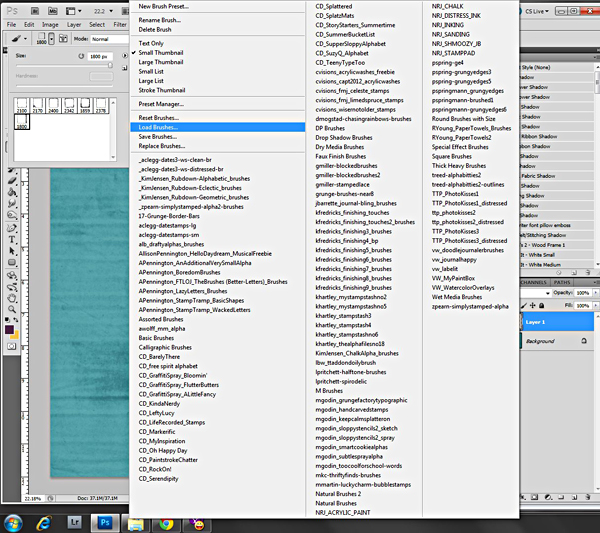Select the 2400 brush thumbnail
The image size is (600, 533).
[x=53, y=106]
